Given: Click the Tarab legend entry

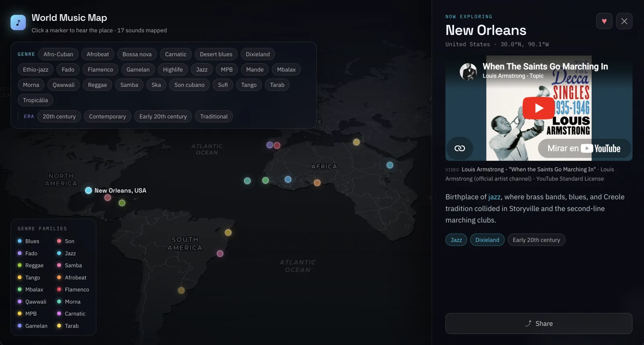Looking at the screenshot, I should (x=68, y=326).
